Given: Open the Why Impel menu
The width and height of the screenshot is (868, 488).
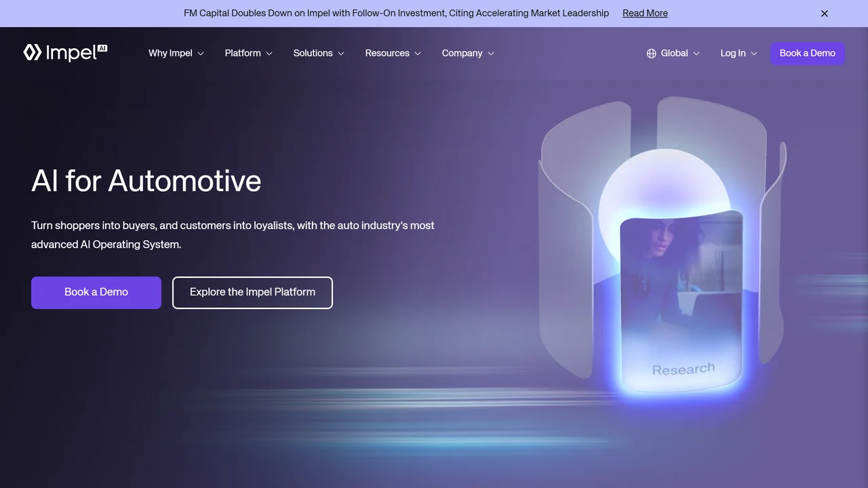Looking at the screenshot, I should coord(176,53).
